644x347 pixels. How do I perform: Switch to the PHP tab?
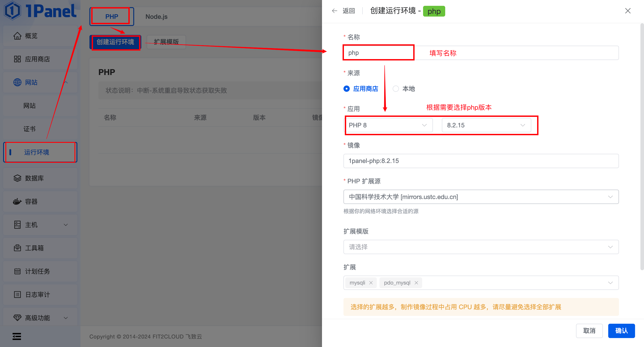point(112,17)
